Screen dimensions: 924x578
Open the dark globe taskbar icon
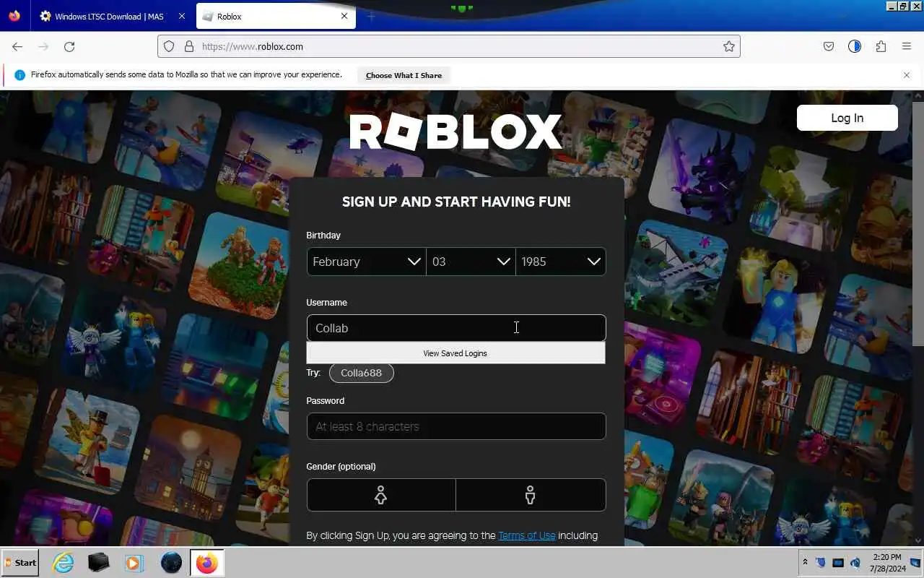[x=171, y=563]
